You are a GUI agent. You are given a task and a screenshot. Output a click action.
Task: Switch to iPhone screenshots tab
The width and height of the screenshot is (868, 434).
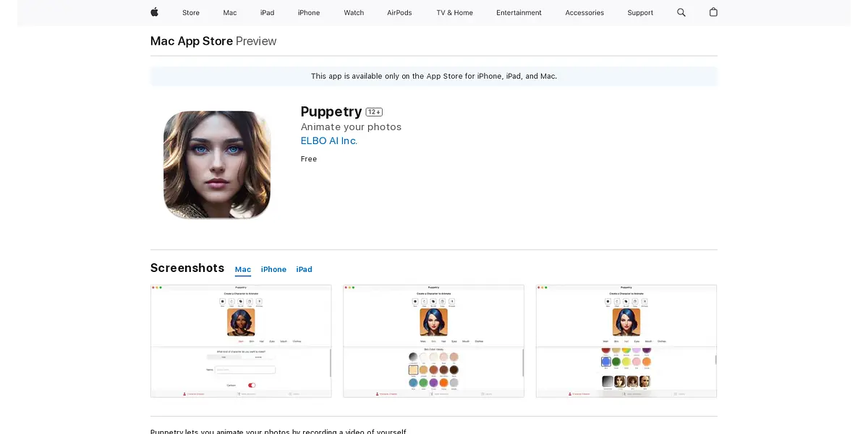273,270
